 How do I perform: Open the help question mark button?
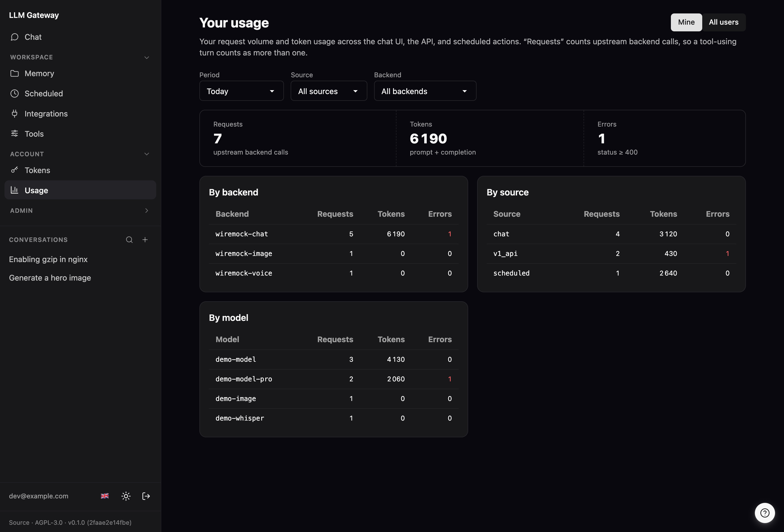(764, 513)
